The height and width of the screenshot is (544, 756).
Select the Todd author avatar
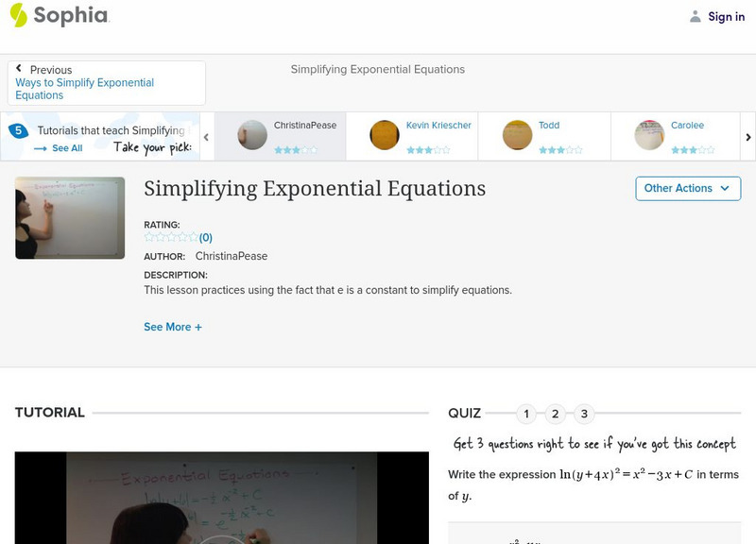coord(516,135)
